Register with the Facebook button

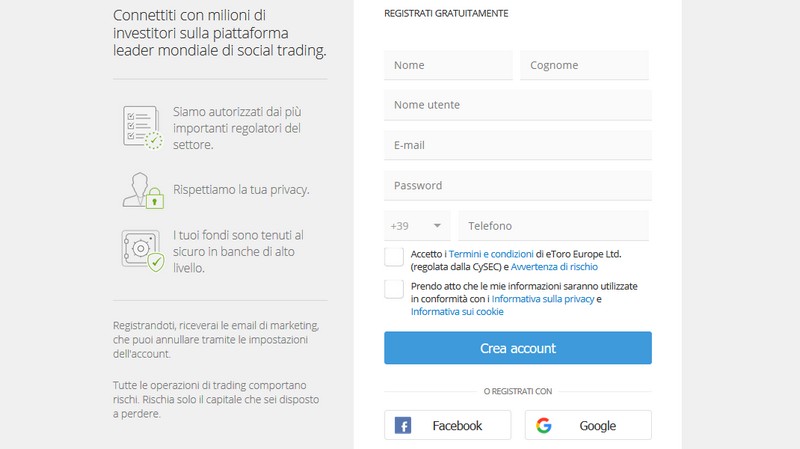[x=447, y=425]
